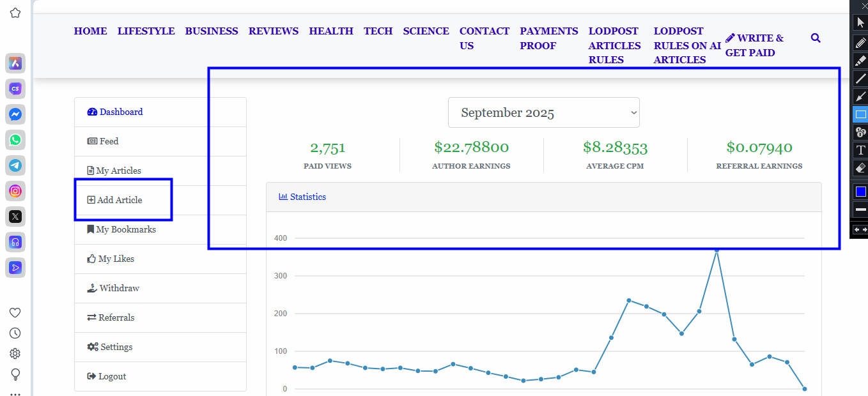Image resolution: width=868 pixels, height=396 pixels.
Task: Open WhatsApp in the sidebar
Action: [15, 140]
